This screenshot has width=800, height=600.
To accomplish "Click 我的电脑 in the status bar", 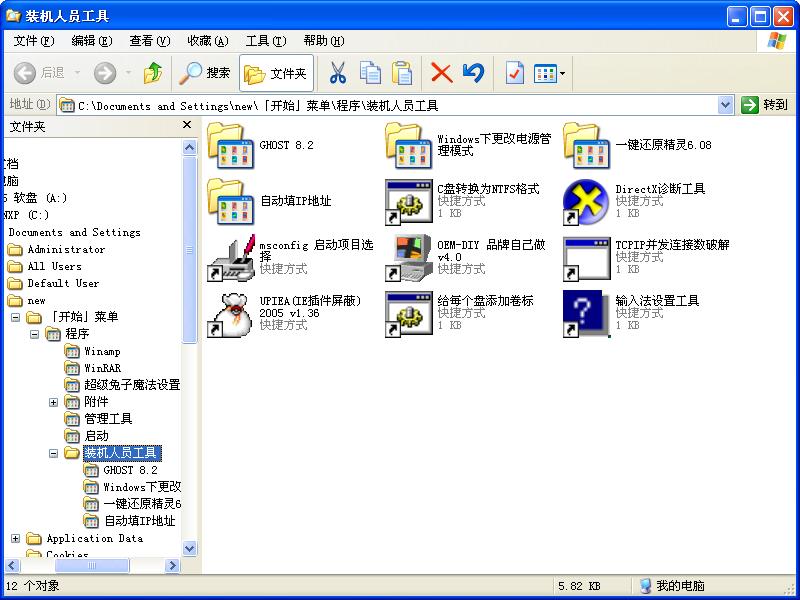I will [673, 586].
